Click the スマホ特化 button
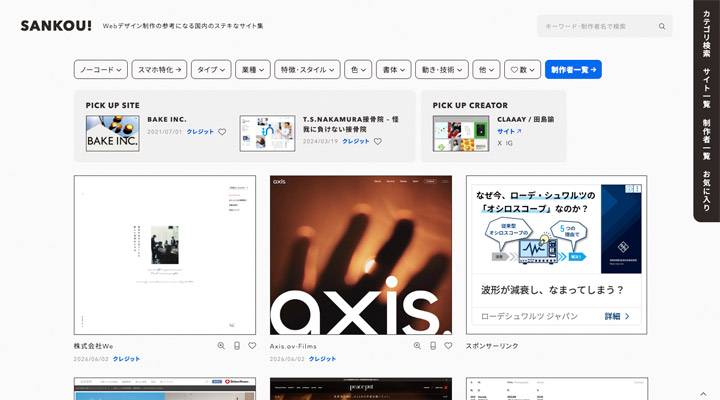 pyautogui.click(x=159, y=70)
